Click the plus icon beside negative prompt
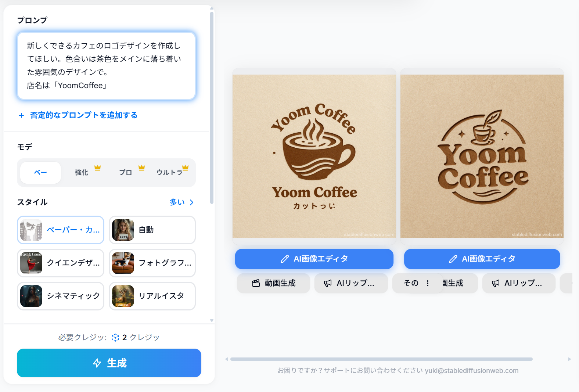Screen dimensions: 579x392 point(21,115)
